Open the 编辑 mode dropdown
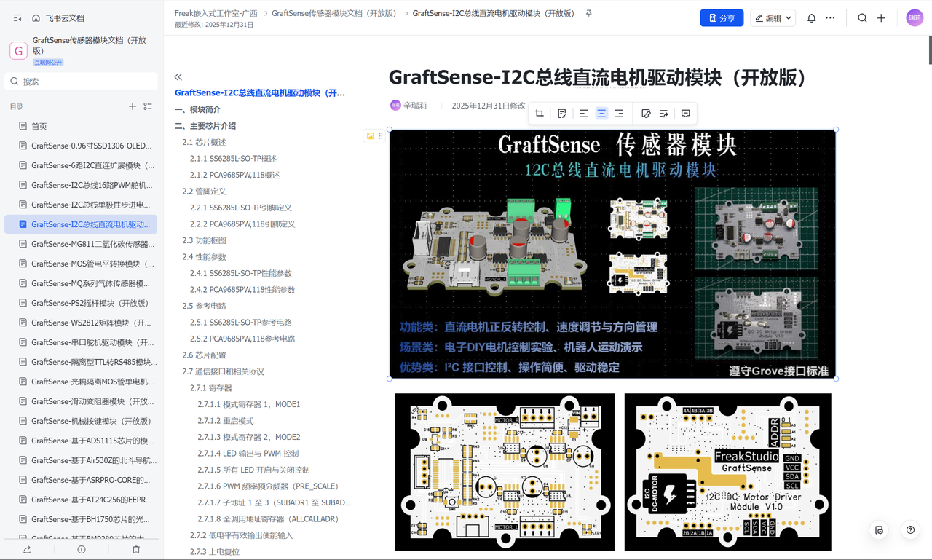 tap(773, 18)
